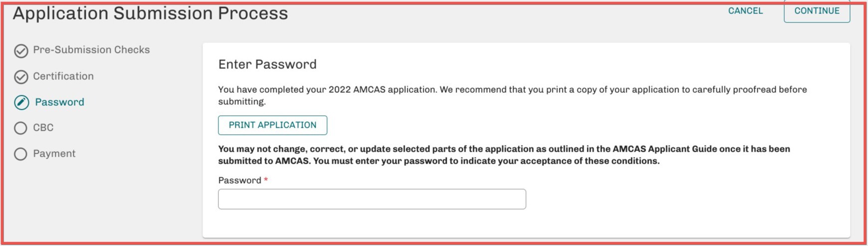Click the red required asterisk
Screen dimensions: 868x246
[x=266, y=180]
